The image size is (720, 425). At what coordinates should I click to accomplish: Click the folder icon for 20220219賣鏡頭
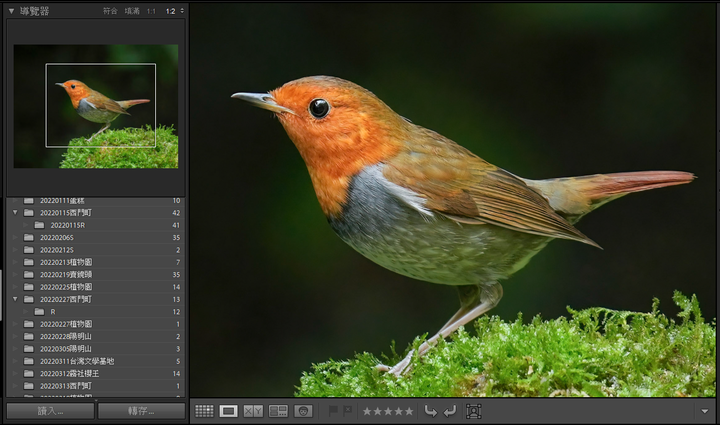[29, 274]
